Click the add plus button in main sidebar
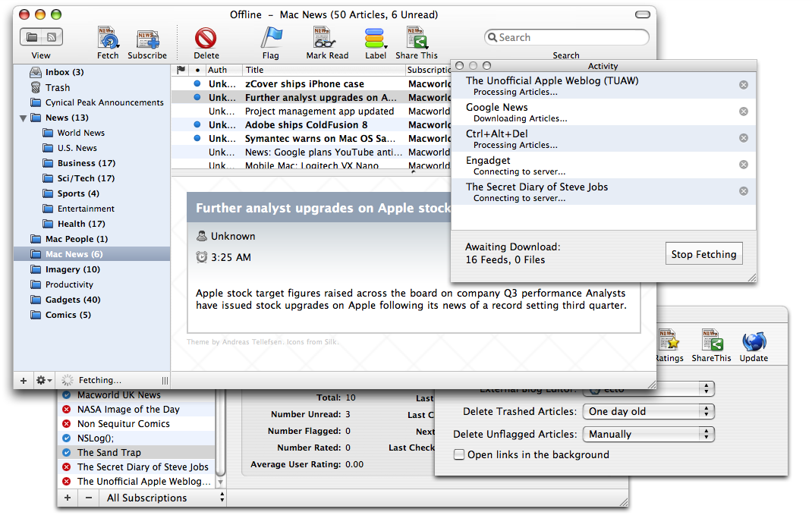812x531 pixels. 24,380
